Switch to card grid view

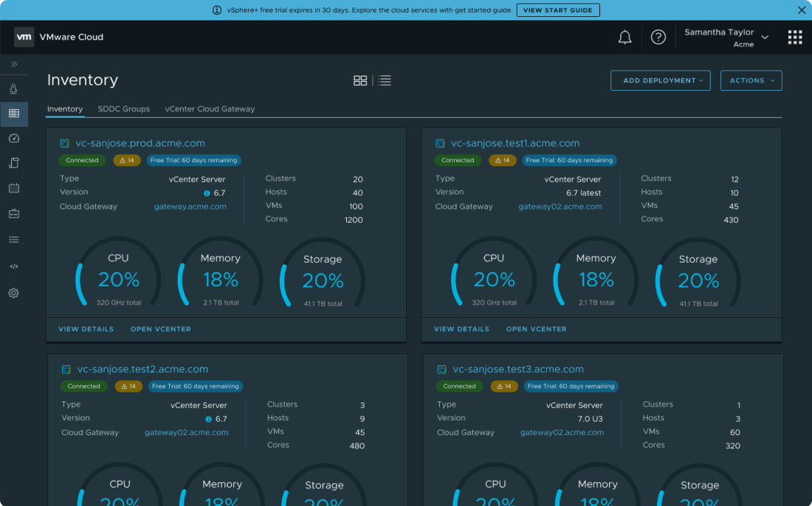(360, 80)
